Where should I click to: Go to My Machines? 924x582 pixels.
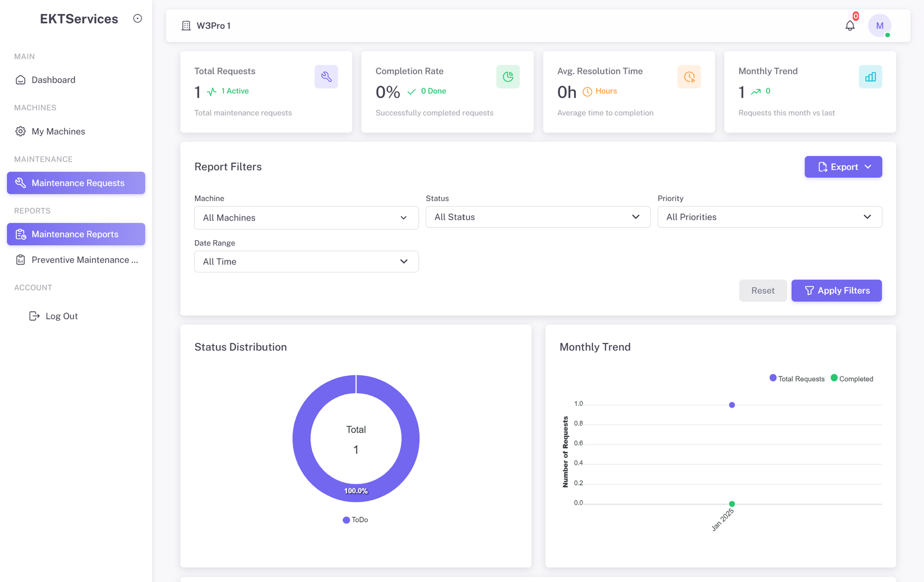76,131
